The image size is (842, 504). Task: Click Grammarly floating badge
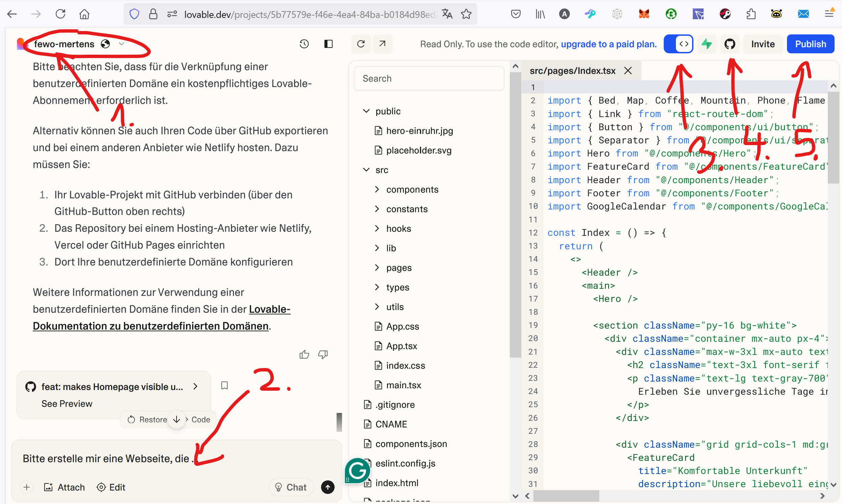(357, 471)
